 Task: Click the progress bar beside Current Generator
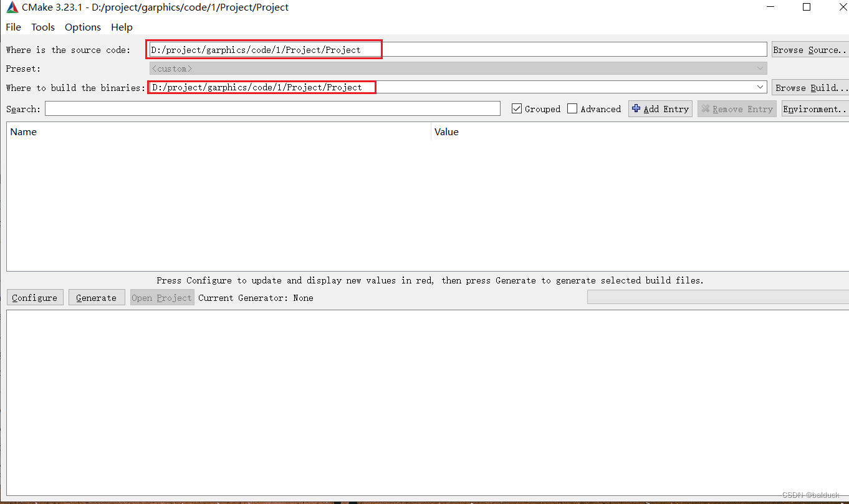pos(717,297)
